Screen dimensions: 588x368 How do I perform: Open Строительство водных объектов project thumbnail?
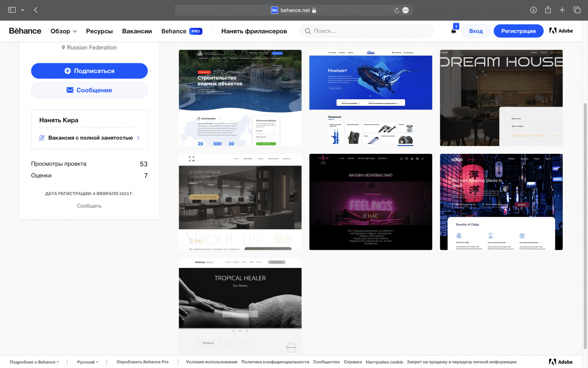point(240,98)
